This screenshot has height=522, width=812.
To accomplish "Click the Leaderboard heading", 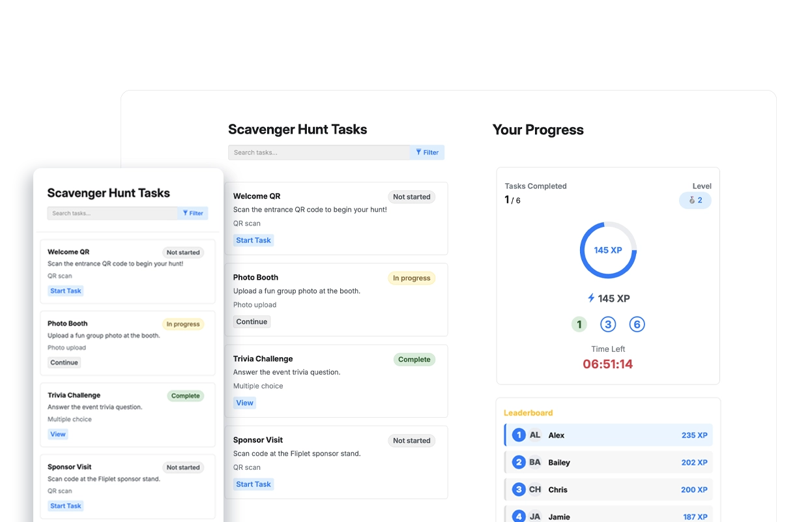I will (529, 413).
